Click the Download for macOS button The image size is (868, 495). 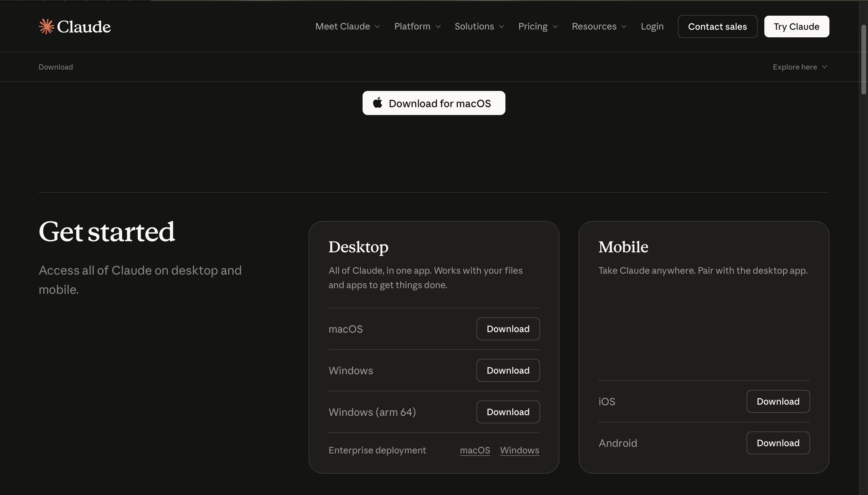434,103
